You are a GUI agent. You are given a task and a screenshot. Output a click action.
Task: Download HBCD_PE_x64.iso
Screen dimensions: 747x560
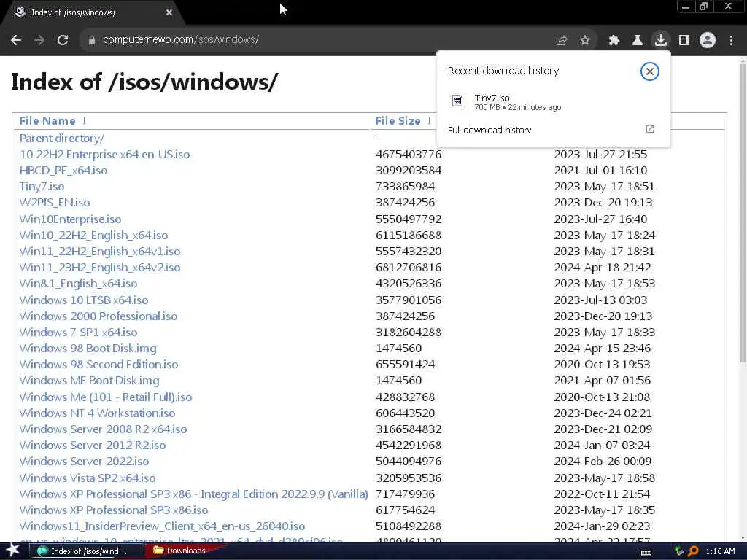63,171
